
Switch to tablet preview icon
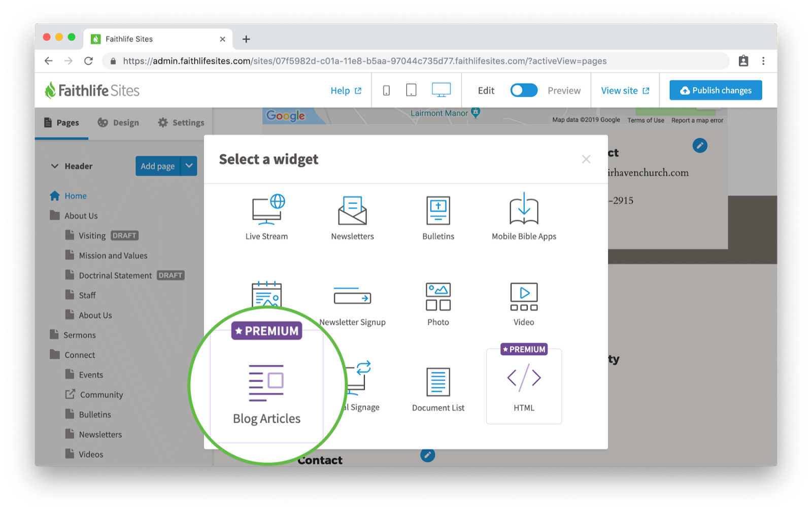tap(412, 90)
